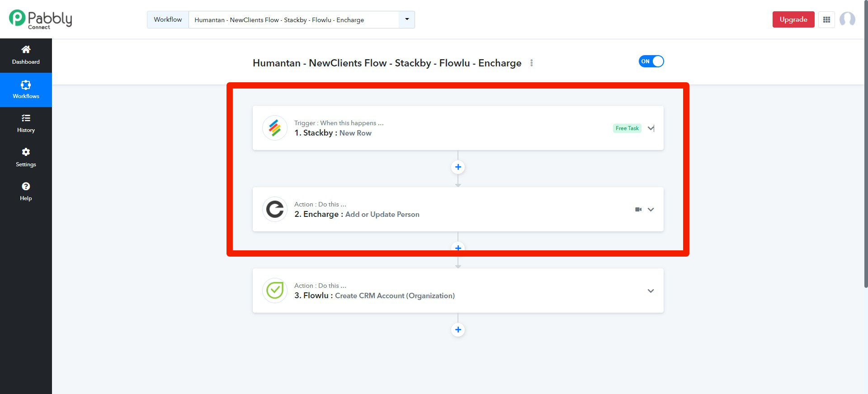Toggle the workflow ON switch off
The width and height of the screenshot is (868, 394).
[x=651, y=61]
